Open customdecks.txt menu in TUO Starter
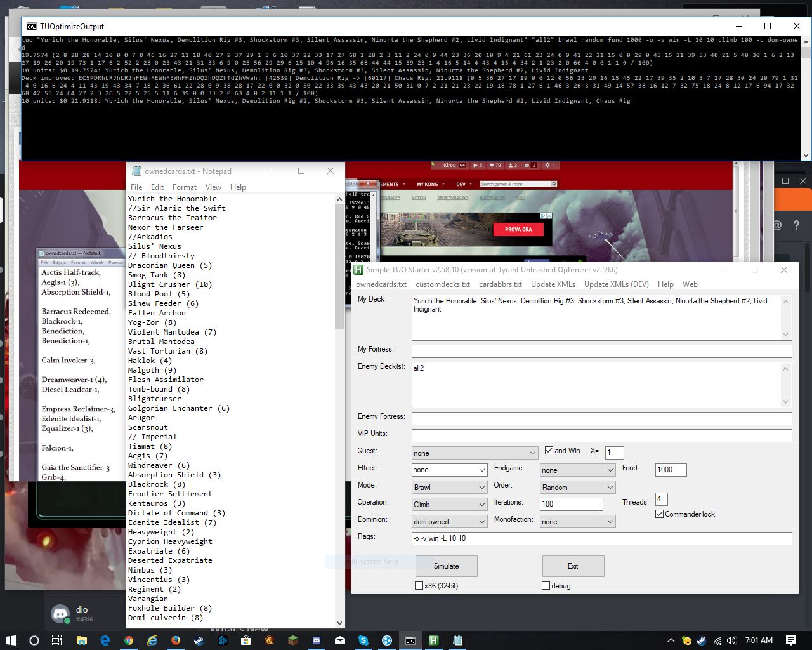The height and width of the screenshot is (650, 812). click(443, 284)
